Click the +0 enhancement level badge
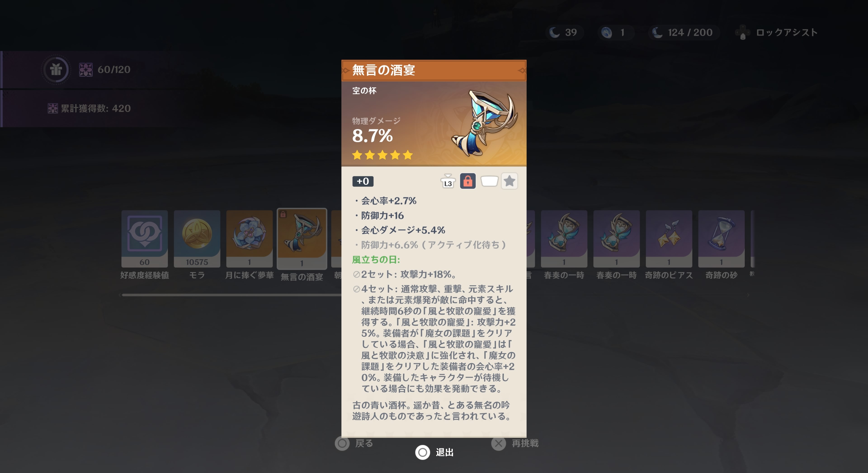Viewport: 868px width, 473px height. 363,181
